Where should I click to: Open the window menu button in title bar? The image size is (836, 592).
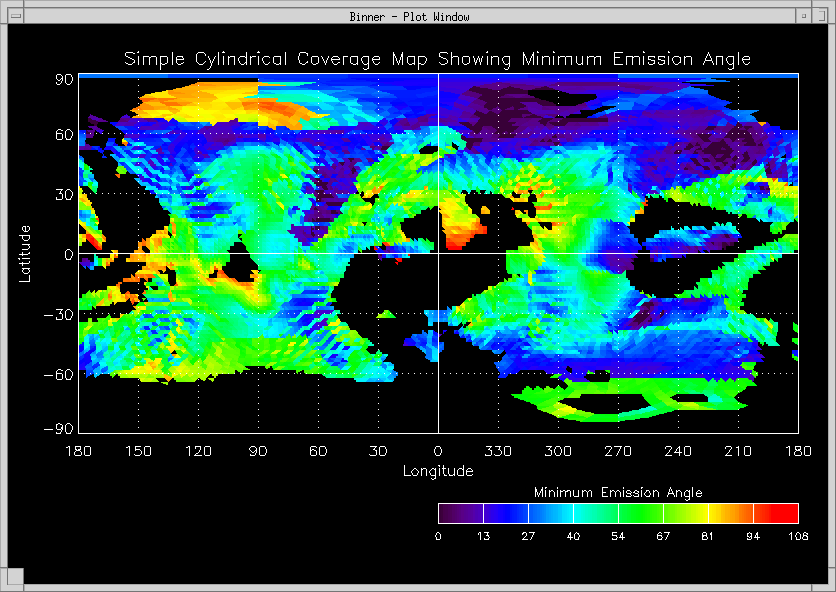point(15,16)
